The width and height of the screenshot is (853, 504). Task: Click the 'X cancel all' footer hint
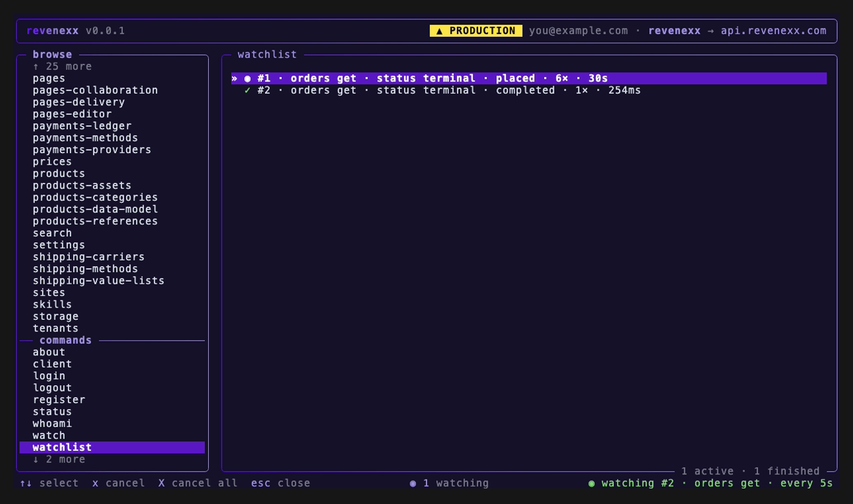click(198, 483)
